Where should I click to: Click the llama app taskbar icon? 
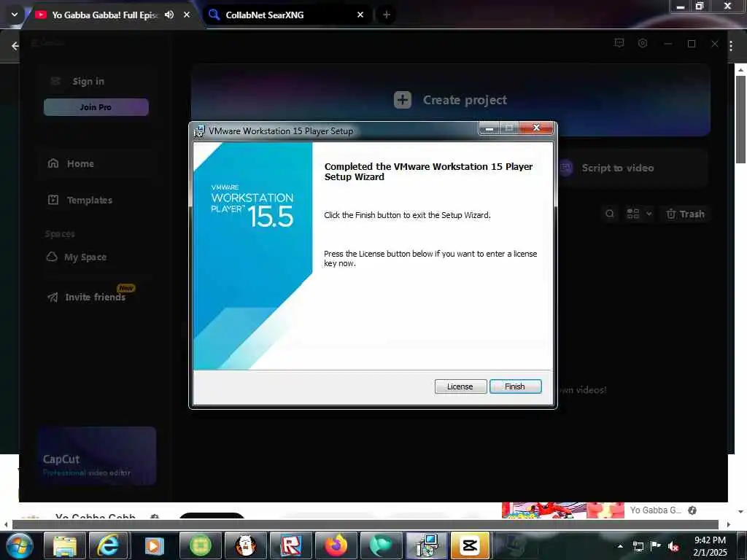pyautogui.click(x=246, y=545)
